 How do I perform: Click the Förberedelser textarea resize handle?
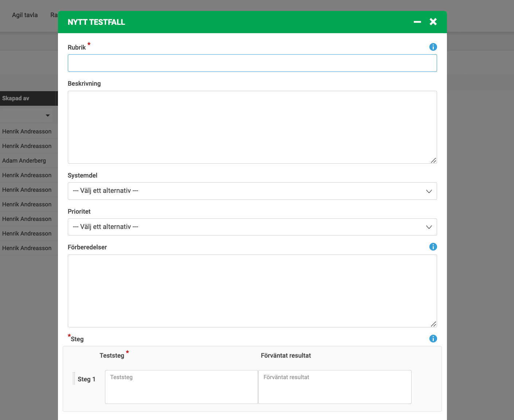tap(433, 324)
